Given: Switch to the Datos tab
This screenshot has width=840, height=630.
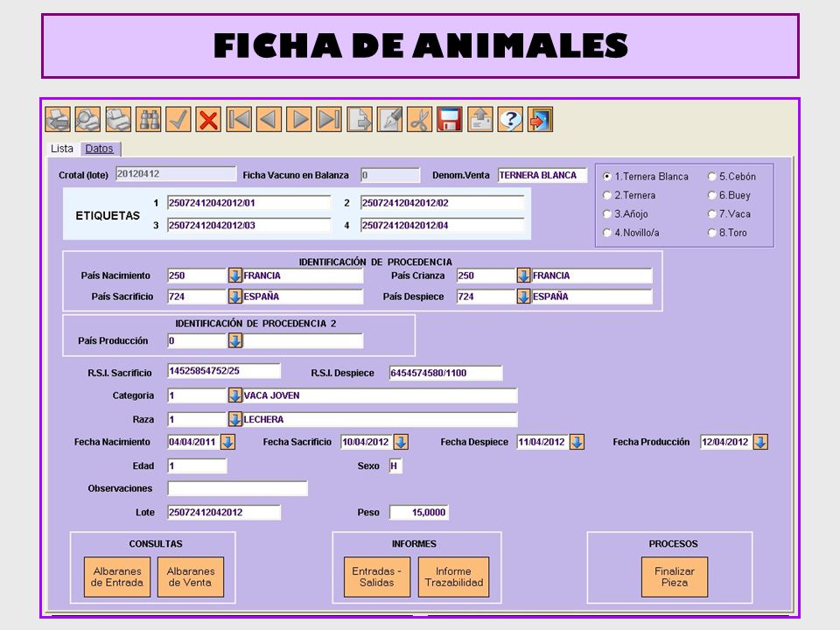Looking at the screenshot, I should point(100,149).
